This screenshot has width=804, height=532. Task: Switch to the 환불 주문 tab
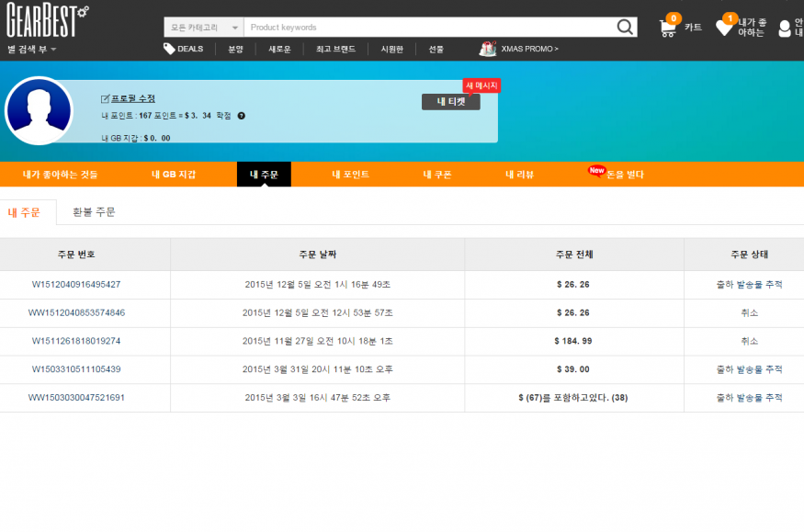pyautogui.click(x=94, y=212)
